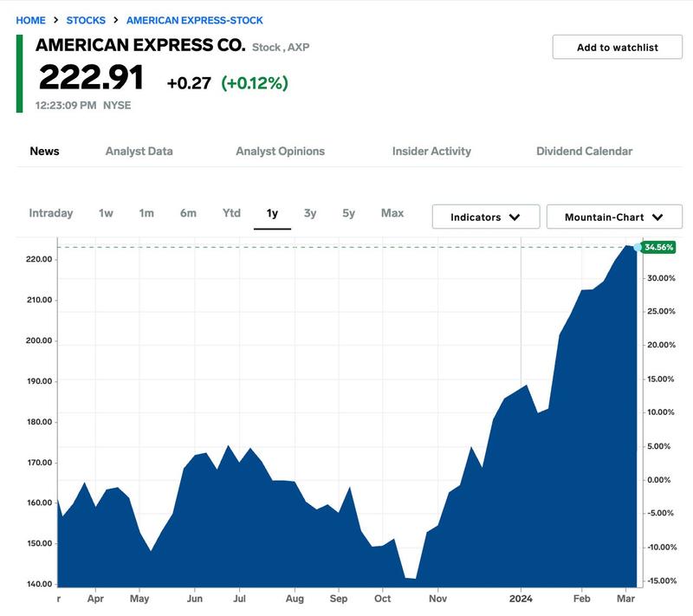This screenshot has width=693, height=616.
Task: Click the 180.00 price axis label
Action: (39, 422)
